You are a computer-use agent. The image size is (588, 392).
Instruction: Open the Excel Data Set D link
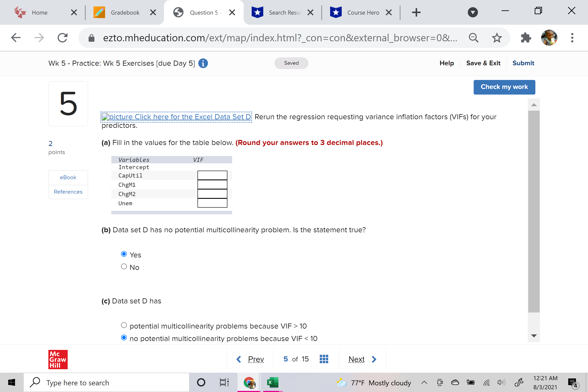click(176, 117)
